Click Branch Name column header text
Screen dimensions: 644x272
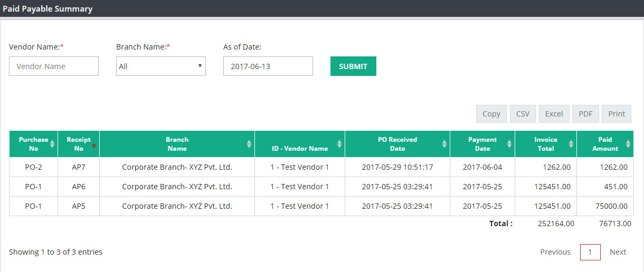click(177, 144)
